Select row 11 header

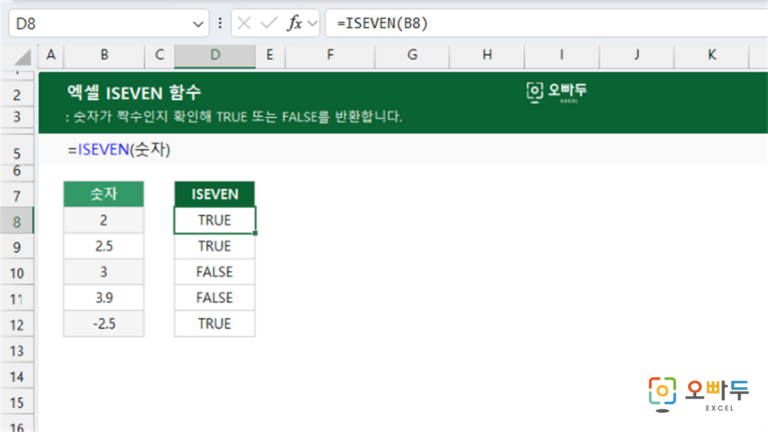(17, 299)
